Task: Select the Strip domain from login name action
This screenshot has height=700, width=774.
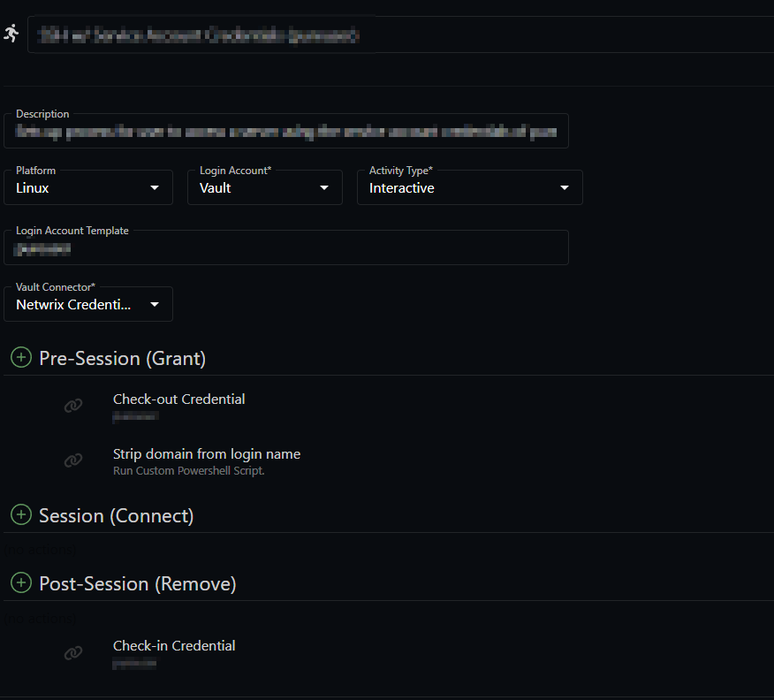Action: coord(207,454)
